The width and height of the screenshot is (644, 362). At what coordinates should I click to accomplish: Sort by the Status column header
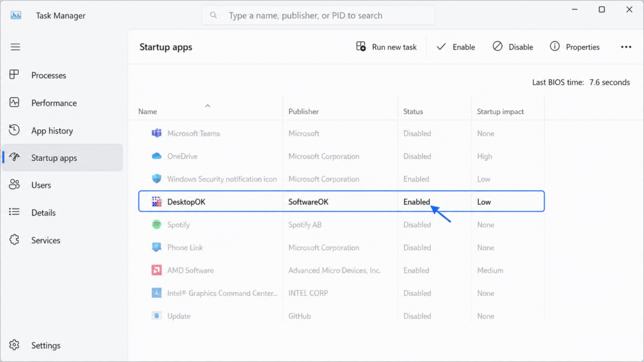[413, 112]
